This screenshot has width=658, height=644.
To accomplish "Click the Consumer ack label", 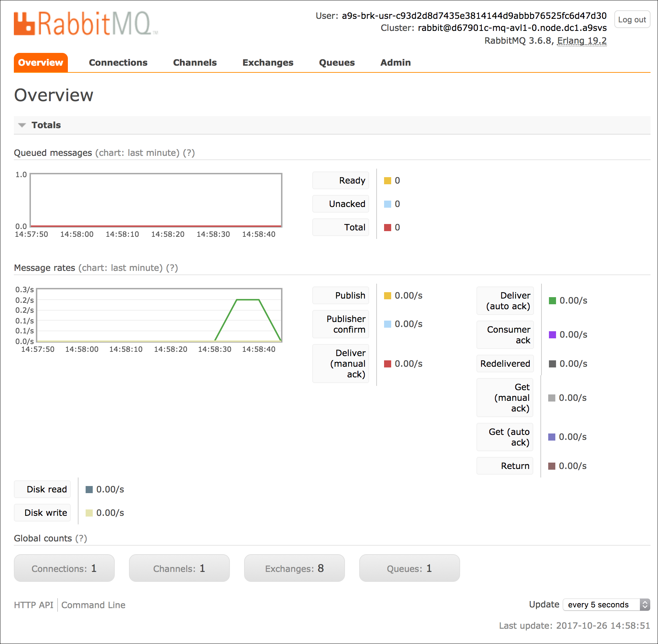I will click(x=505, y=335).
